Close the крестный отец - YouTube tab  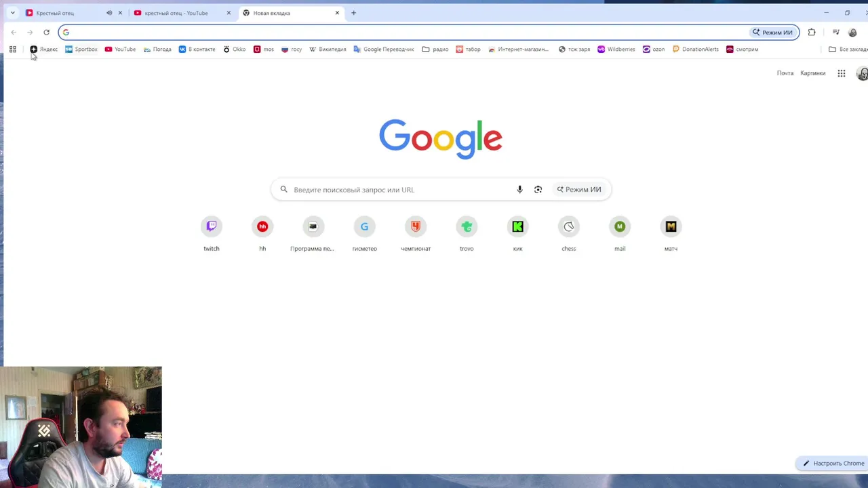pos(229,13)
